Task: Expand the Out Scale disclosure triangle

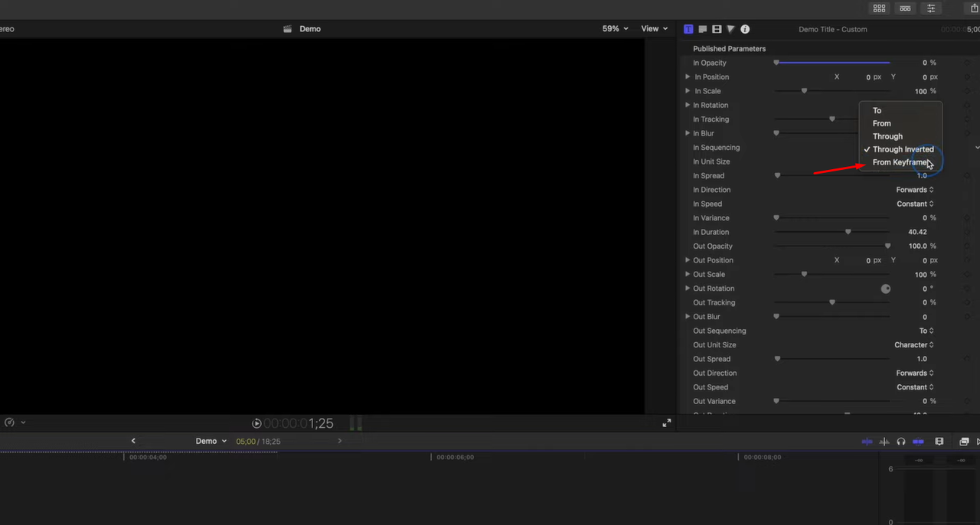Action: coord(688,274)
